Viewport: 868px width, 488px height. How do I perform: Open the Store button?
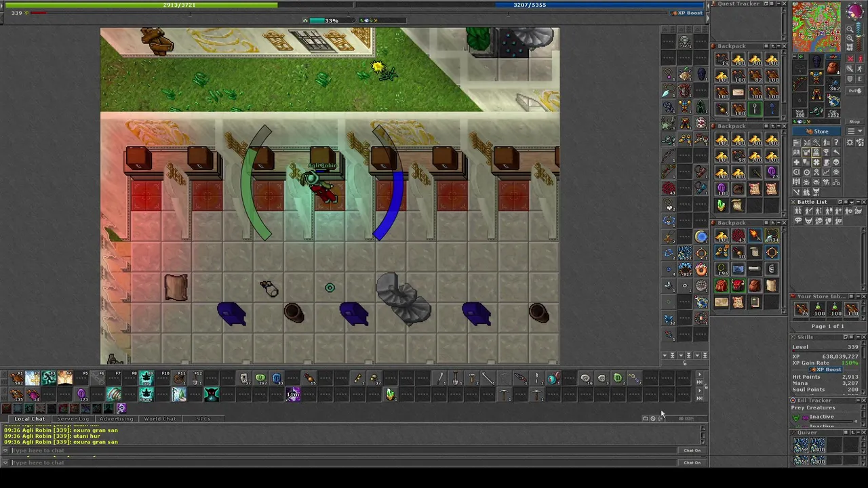[x=816, y=131]
